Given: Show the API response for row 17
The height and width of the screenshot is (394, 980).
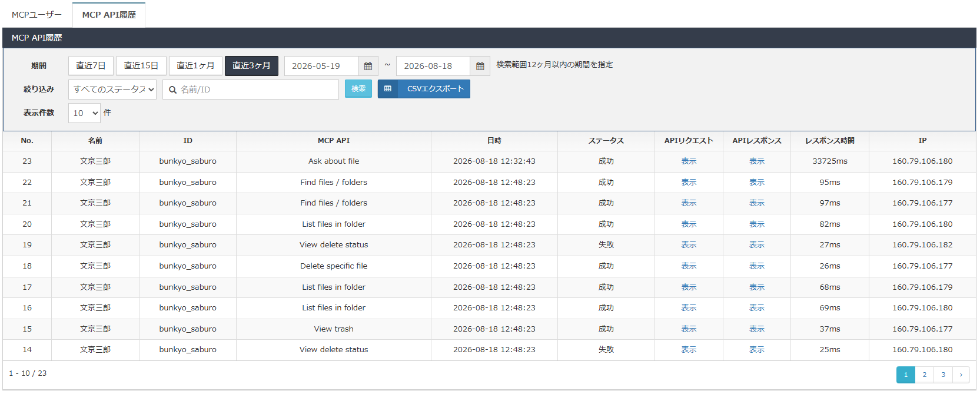Looking at the screenshot, I should 757,287.
